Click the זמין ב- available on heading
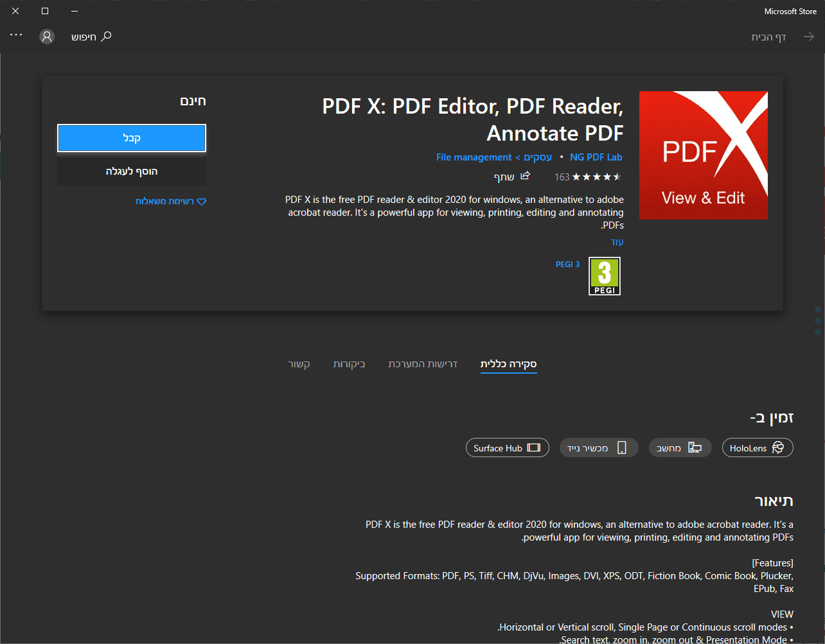Screen dimensions: 825x644 (772, 417)
